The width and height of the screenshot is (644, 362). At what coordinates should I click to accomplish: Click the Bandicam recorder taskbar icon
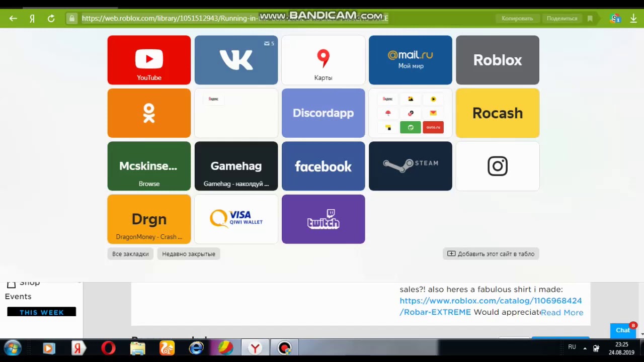[285, 348]
